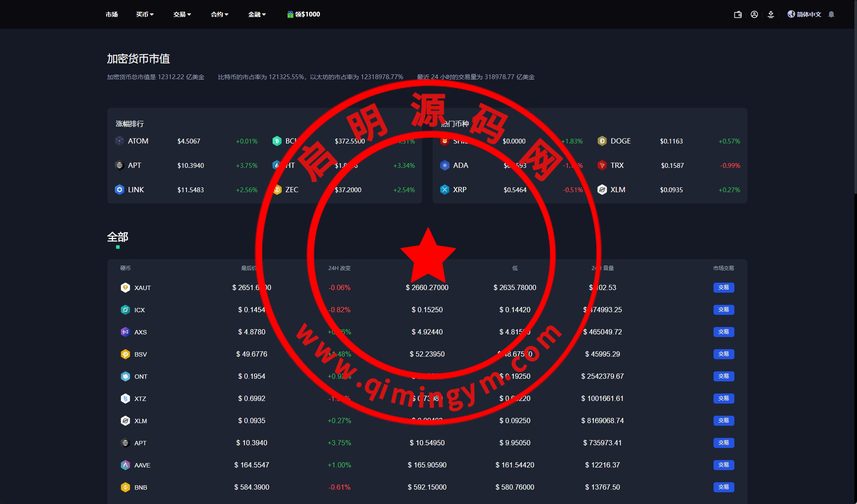857x504 pixels.
Task: Expand the 交易 dropdown menu
Action: tap(182, 14)
